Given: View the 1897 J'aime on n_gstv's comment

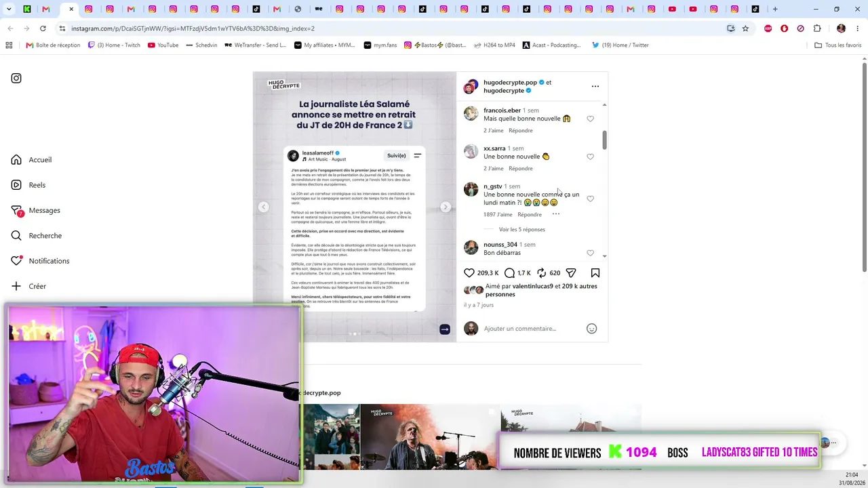Looking at the screenshot, I should pyautogui.click(x=498, y=215).
